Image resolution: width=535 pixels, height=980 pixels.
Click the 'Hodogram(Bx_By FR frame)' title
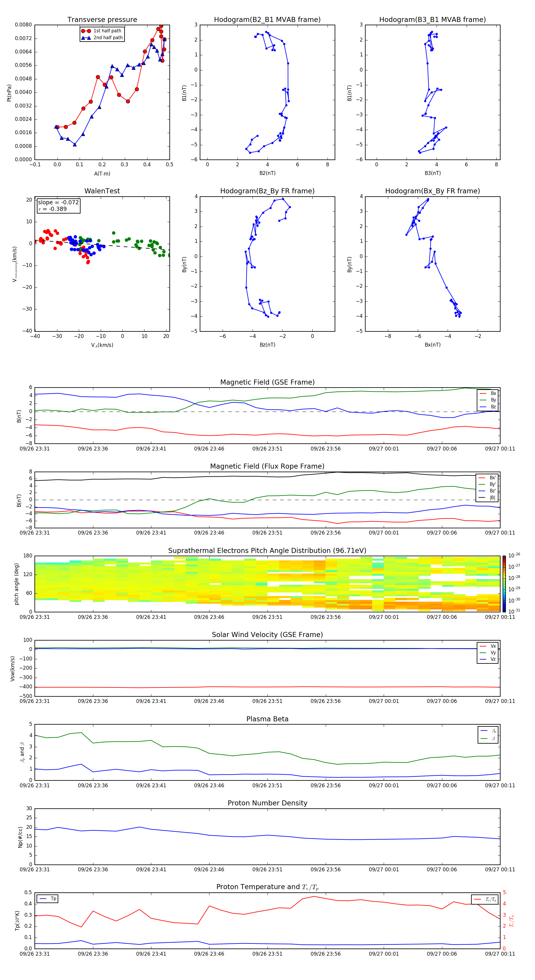(x=432, y=191)
